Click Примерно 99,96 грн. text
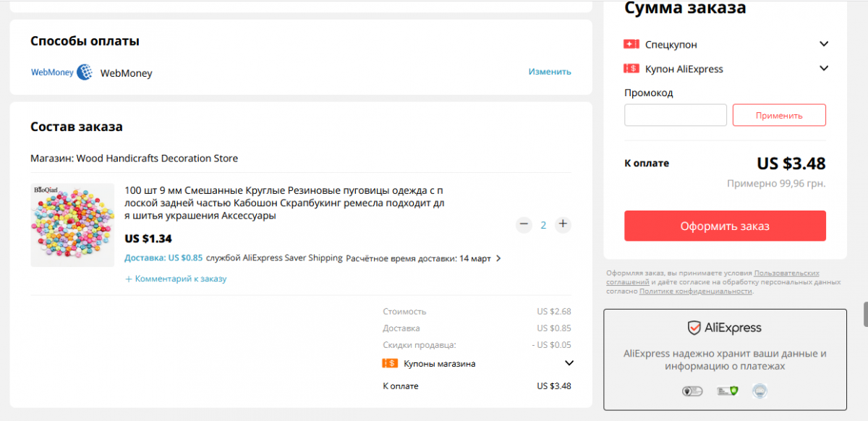This screenshot has height=421, width=868. click(x=776, y=184)
